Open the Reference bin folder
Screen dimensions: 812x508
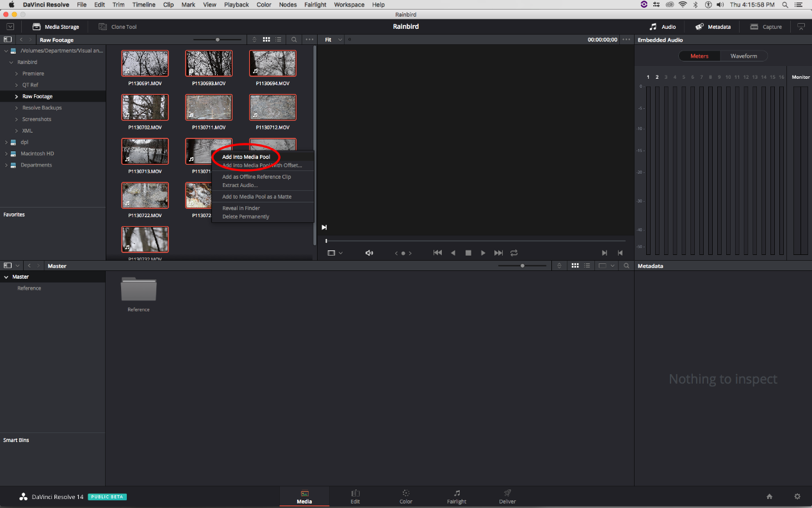click(138, 290)
